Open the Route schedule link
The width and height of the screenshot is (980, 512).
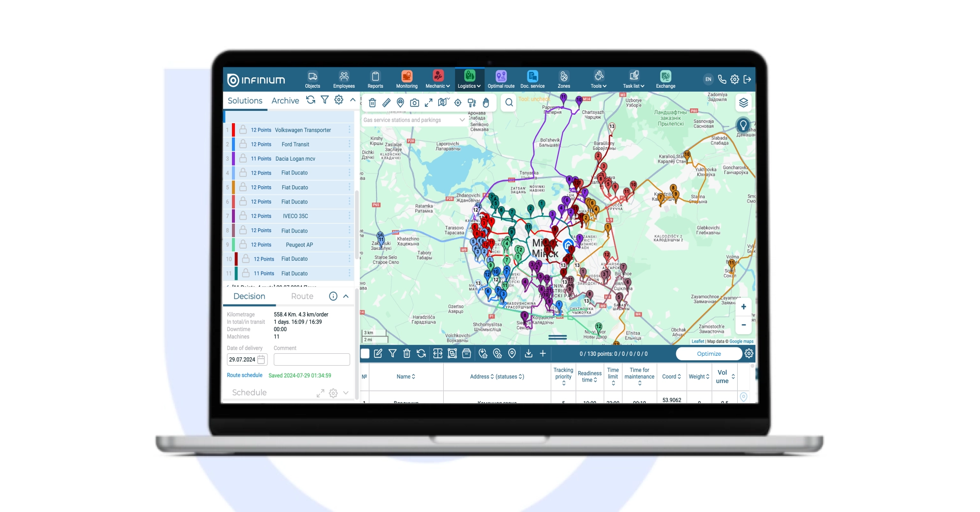244,375
